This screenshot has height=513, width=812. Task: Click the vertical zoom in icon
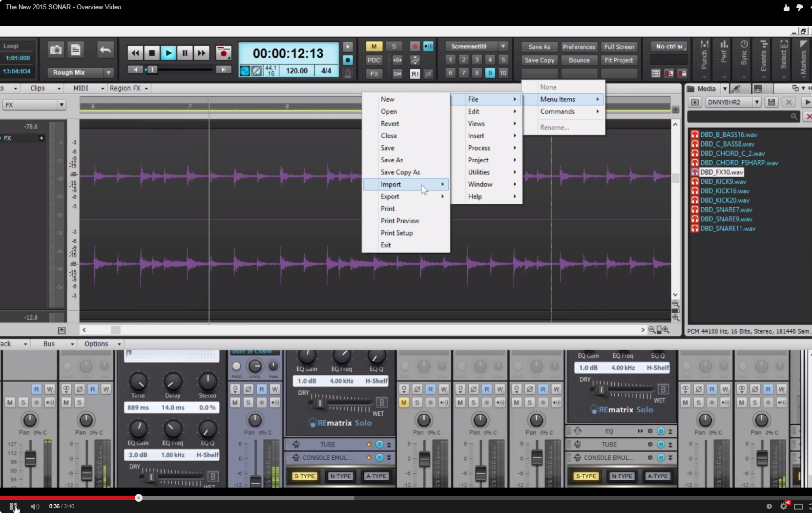coord(676,318)
